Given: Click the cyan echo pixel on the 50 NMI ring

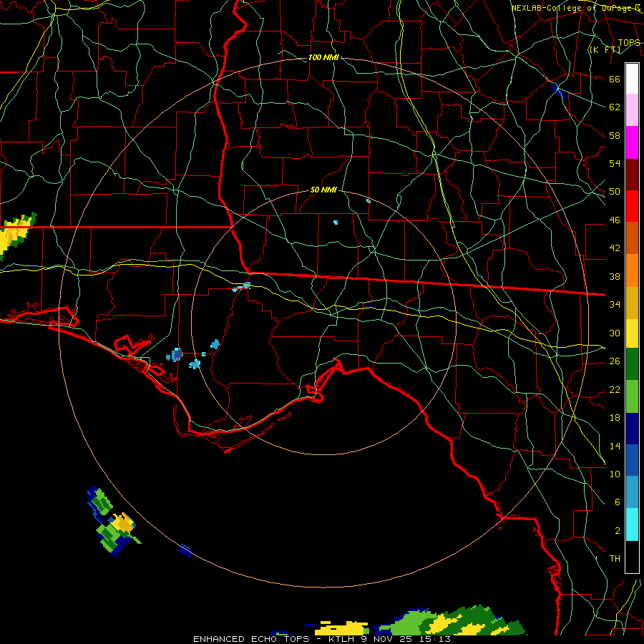Looking at the screenshot, I should [x=369, y=201].
